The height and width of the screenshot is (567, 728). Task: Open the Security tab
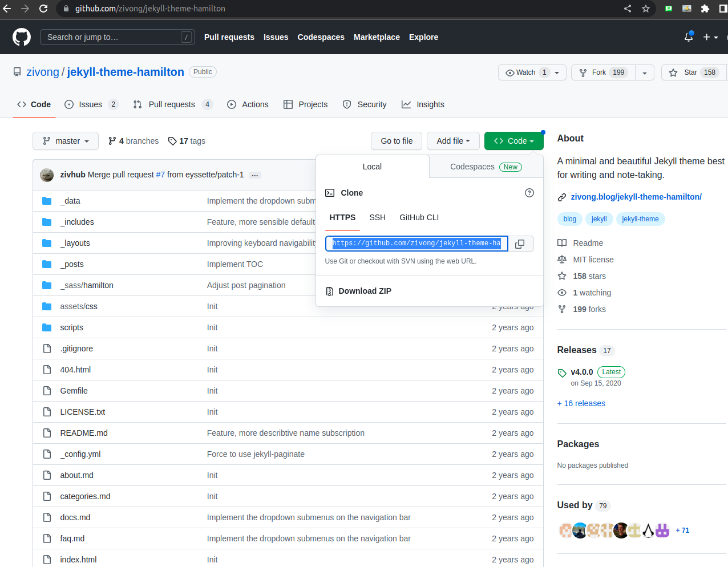pyautogui.click(x=365, y=104)
